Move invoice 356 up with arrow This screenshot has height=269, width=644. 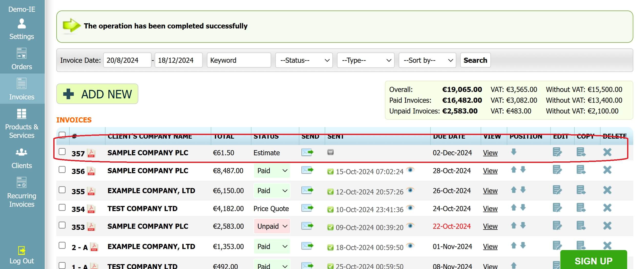[x=513, y=169]
